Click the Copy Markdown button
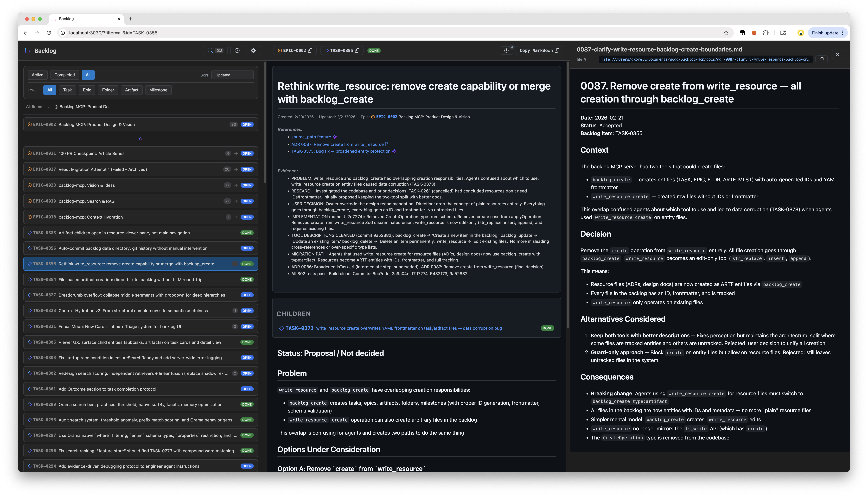The height and width of the screenshot is (496, 868). (539, 50)
